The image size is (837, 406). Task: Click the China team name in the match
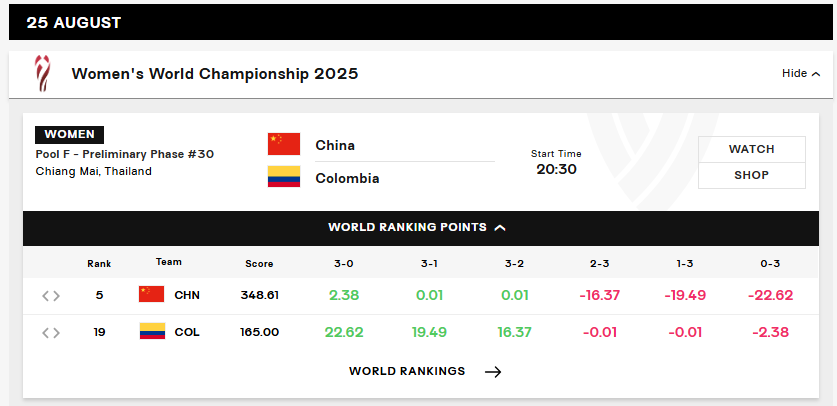pyautogui.click(x=335, y=145)
